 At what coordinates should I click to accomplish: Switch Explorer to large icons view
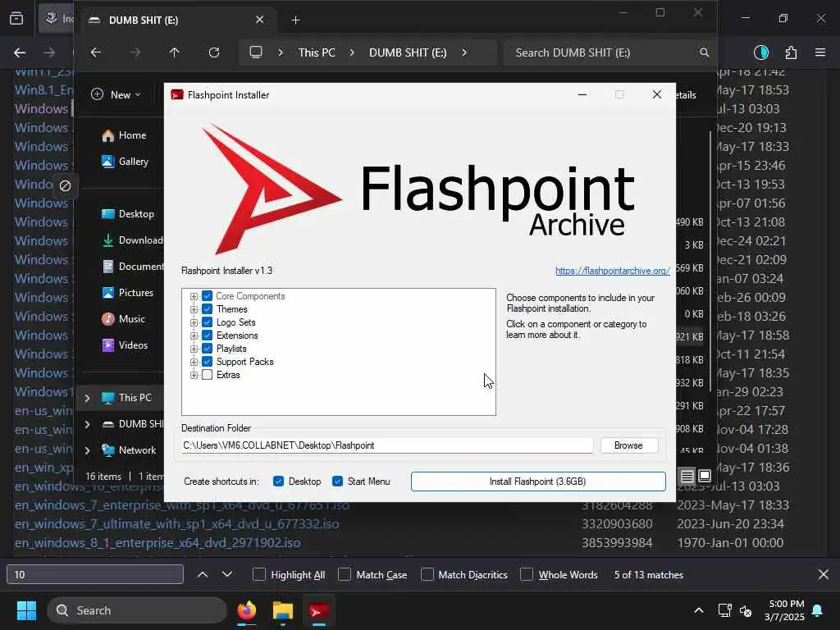click(705, 476)
